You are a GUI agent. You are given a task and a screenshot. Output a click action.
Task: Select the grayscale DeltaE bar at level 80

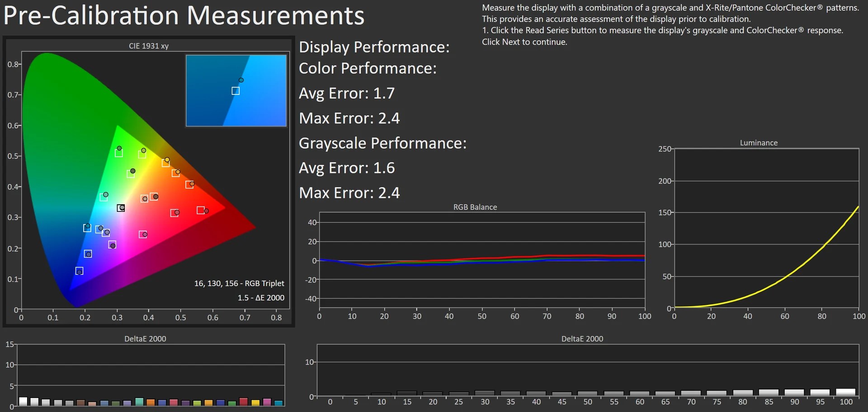coord(743,393)
